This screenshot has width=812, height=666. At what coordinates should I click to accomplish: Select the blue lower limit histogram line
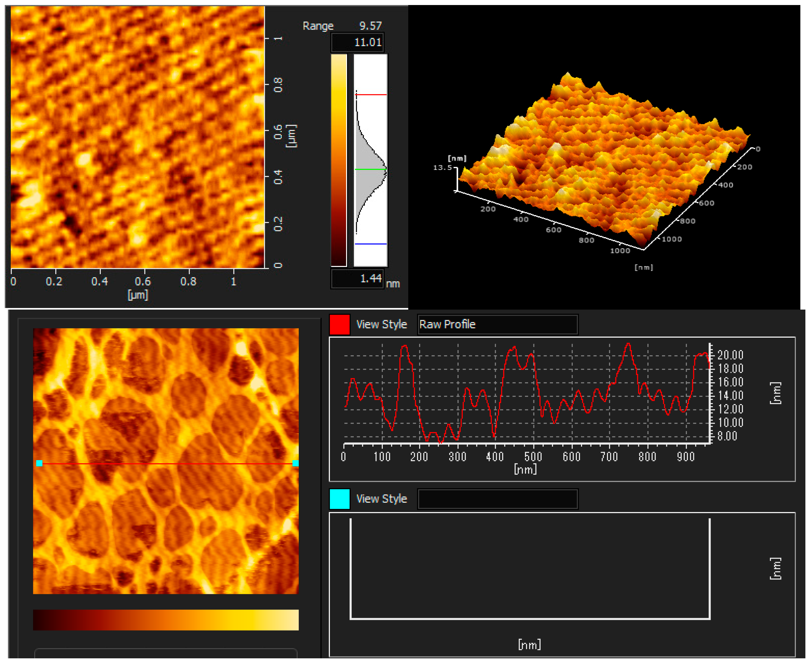pyautogui.click(x=370, y=244)
